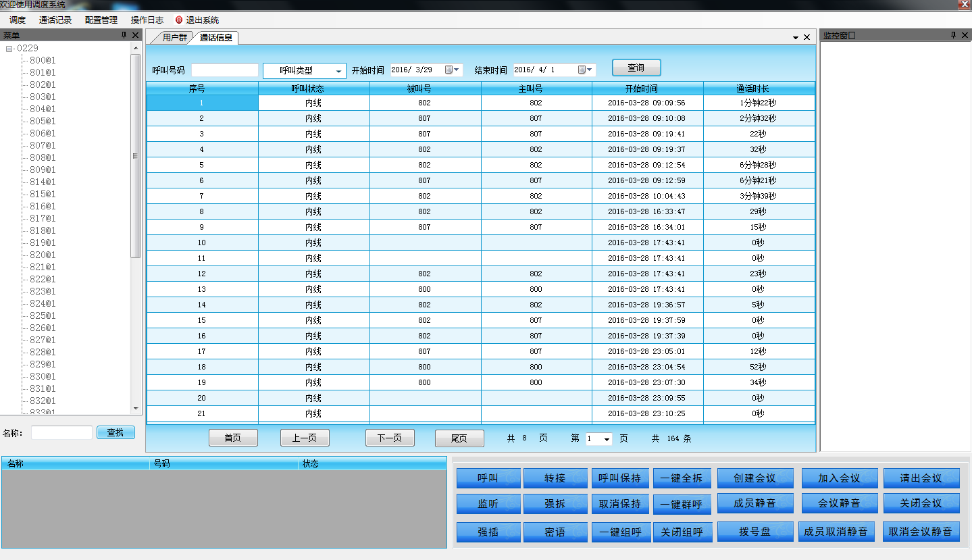This screenshot has width=972, height=560.
Task: Click the 查询 search button
Action: point(636,68)
